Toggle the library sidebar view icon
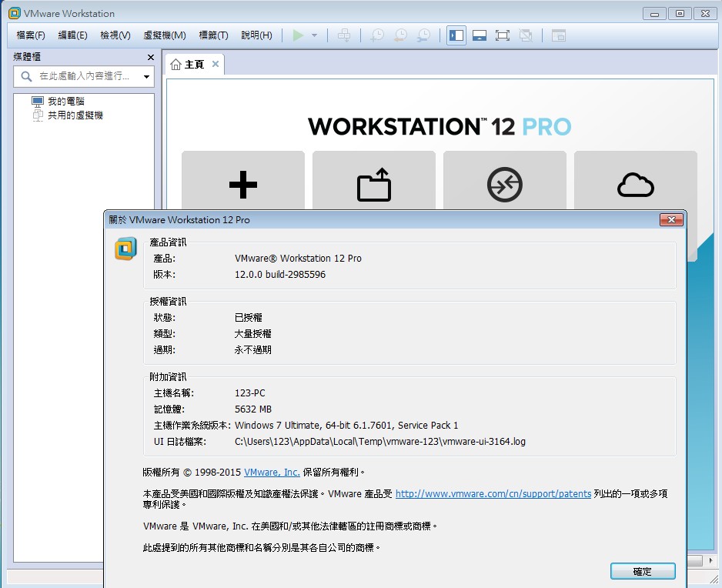The width and height of the screenshot is (722, 588). tap(456, 35)
